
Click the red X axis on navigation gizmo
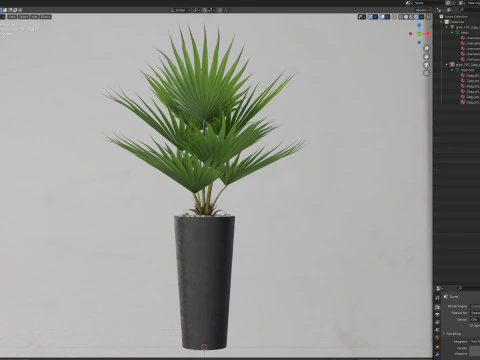[x=428, y=34]
